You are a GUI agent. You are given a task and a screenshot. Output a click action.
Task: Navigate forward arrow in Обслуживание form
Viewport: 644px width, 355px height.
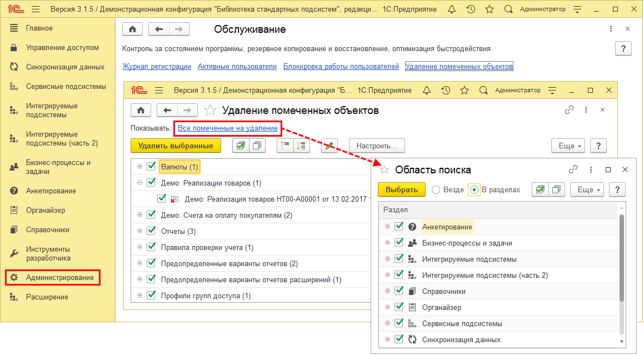179,29
